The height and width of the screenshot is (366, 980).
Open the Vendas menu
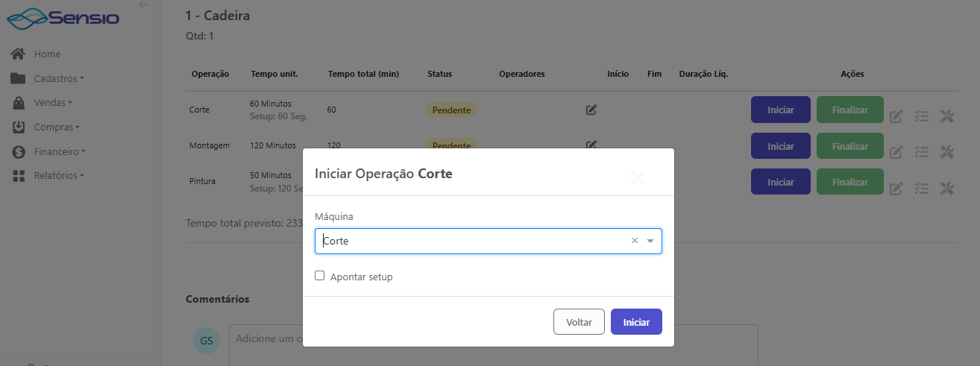point(52,103)
